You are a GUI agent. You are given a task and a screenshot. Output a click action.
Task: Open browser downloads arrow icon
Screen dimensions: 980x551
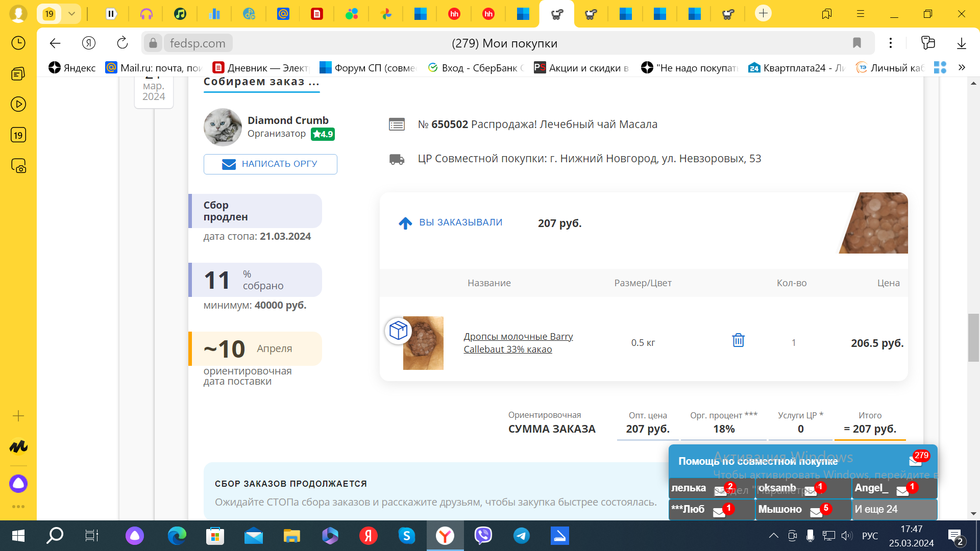coord(962,43)
